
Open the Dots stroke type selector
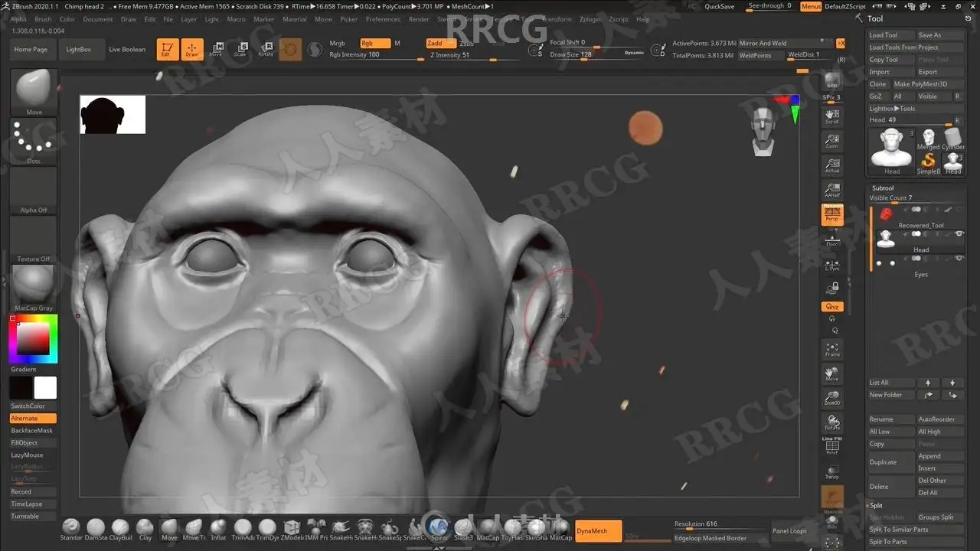(x=34, y=142)
